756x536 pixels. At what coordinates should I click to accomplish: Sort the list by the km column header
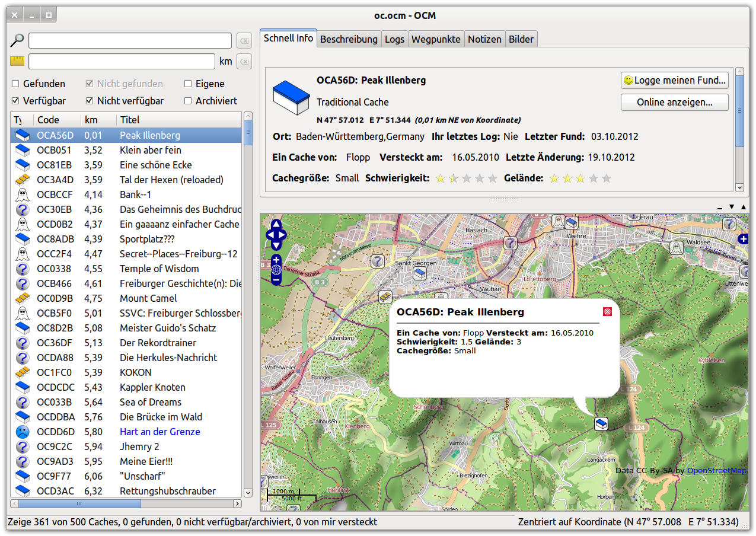coord(98,120)
